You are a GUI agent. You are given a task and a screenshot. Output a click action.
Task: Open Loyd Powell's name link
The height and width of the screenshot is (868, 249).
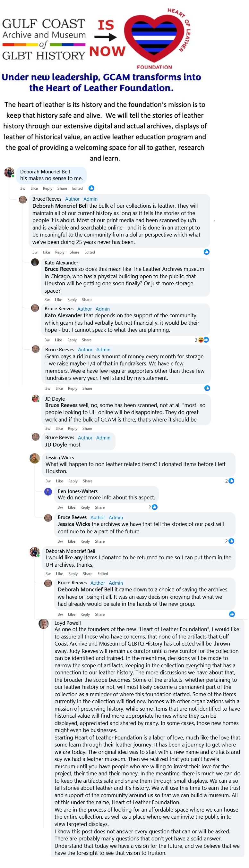click(67, 623)
